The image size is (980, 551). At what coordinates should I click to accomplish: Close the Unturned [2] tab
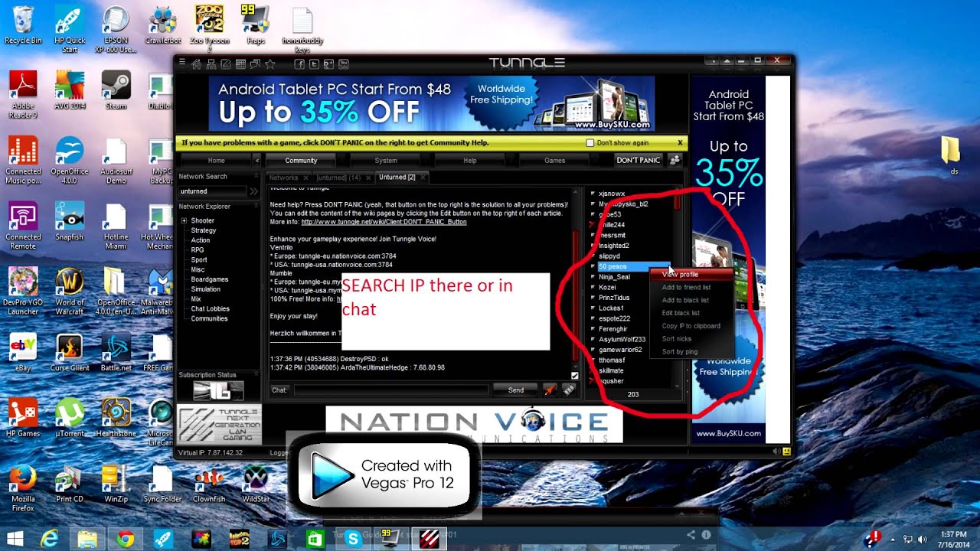pyautogui.click(x=422, y=177)
